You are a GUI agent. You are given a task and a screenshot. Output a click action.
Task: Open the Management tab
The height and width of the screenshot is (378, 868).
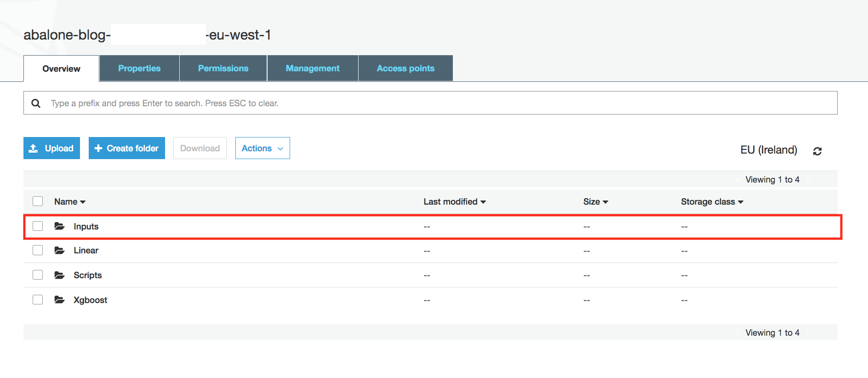313,68
